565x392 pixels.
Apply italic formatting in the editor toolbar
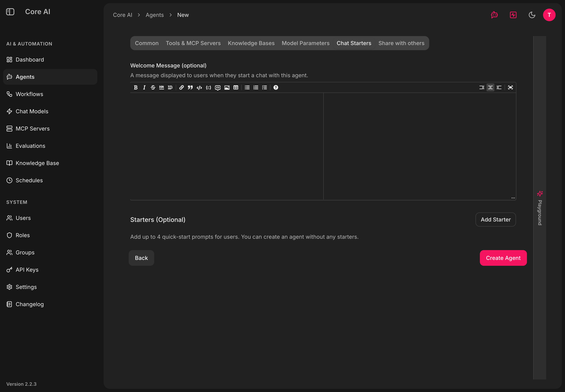(x=144, y=87)
